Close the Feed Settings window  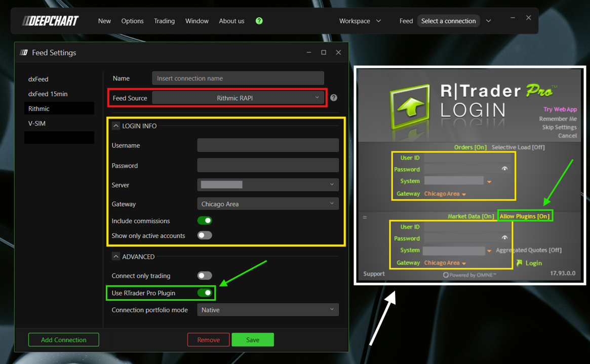click(x=338, y=52)
